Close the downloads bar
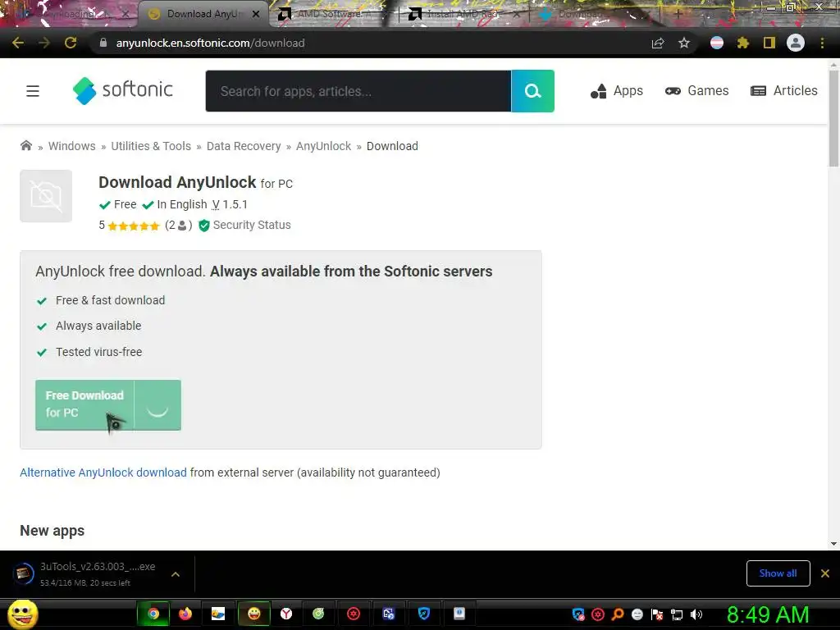The image size is (840, 630). (825, 573)
